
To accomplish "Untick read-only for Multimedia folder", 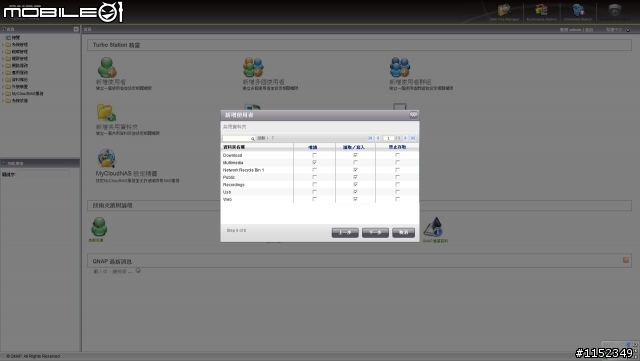I will pyautogui.click(x=314, y=163).
